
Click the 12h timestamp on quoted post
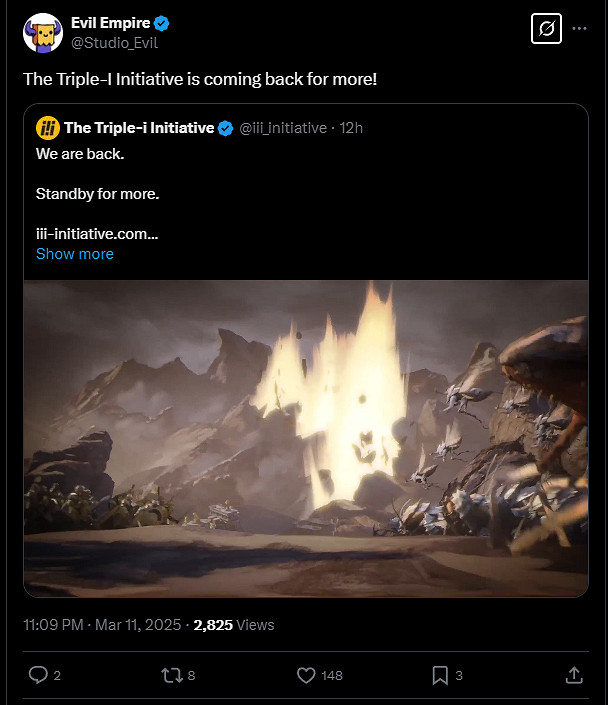[x=351, y=128]
